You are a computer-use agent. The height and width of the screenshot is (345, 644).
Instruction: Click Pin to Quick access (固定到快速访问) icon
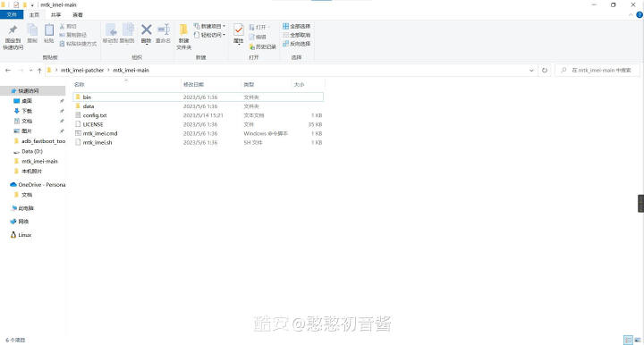pyautogui.click(x=13, y=30)
